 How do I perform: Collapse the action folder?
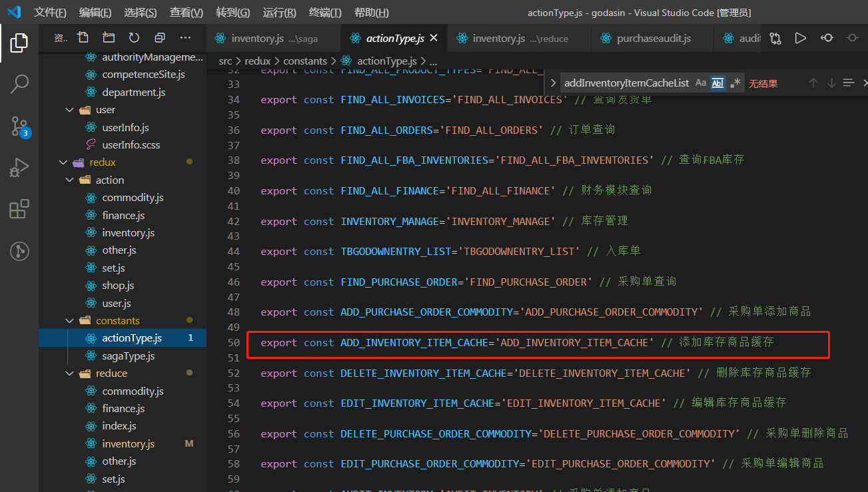point(70,180)
